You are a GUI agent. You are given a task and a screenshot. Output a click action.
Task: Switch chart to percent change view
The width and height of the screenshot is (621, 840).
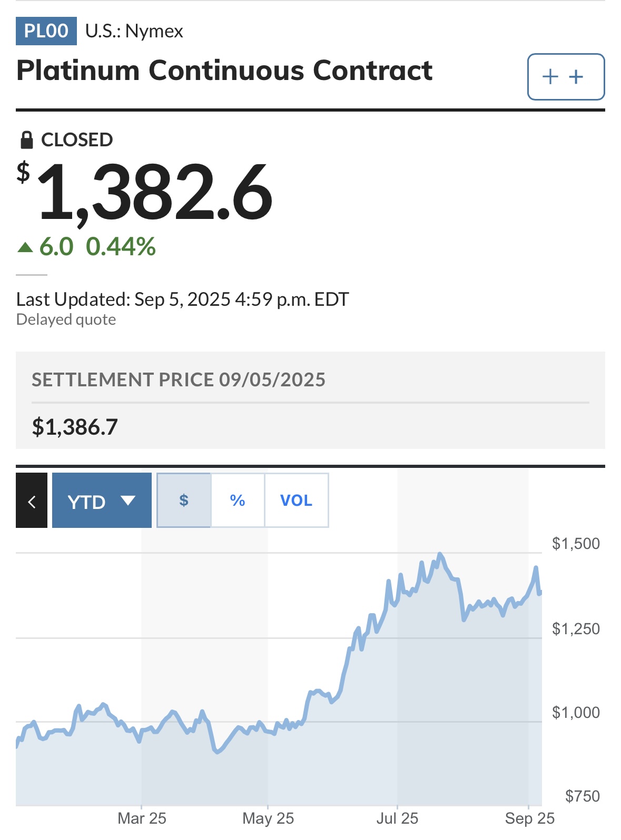pos(238,501)
